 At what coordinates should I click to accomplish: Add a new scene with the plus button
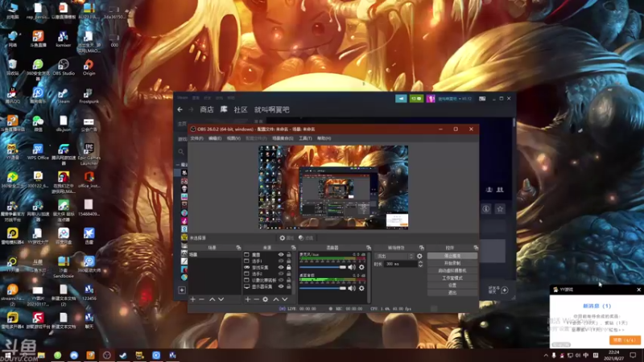click(193, 299)
